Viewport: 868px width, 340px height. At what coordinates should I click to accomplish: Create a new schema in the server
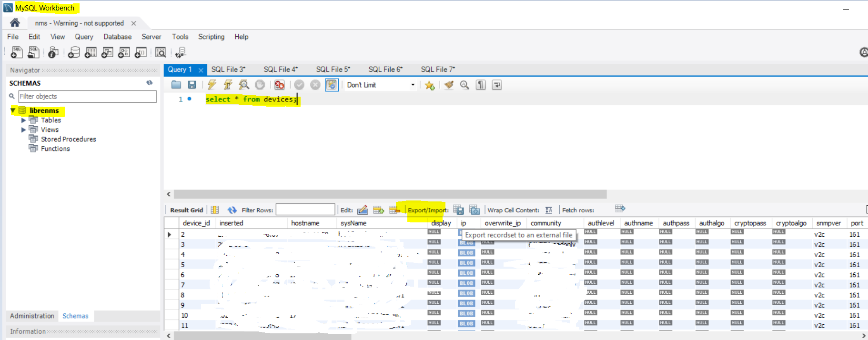click(74, 52)
